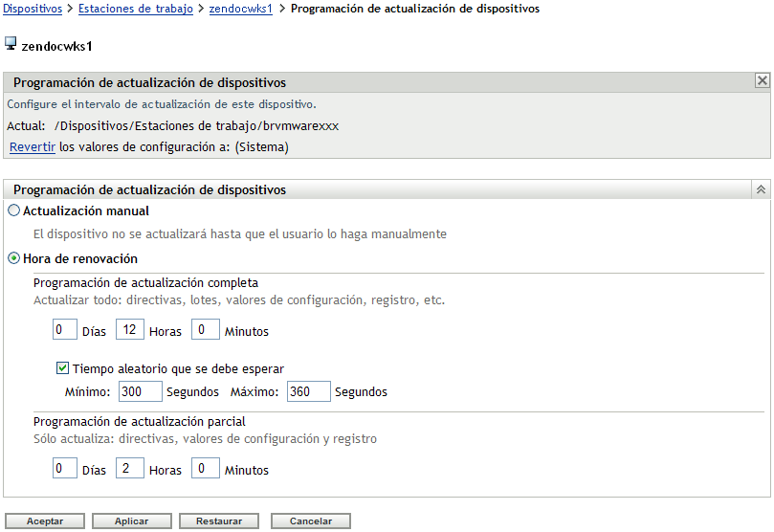
Task: Click the workstation icon beside zendocwks1
Action: 11,44
